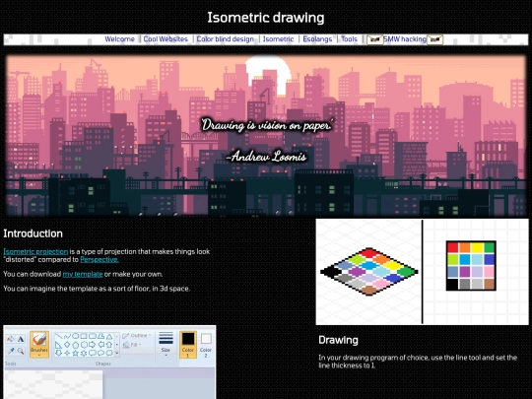Open the Fill dropdown in Paint
Image resolution: width=532 pixels, height=399 pixels.
132,345
